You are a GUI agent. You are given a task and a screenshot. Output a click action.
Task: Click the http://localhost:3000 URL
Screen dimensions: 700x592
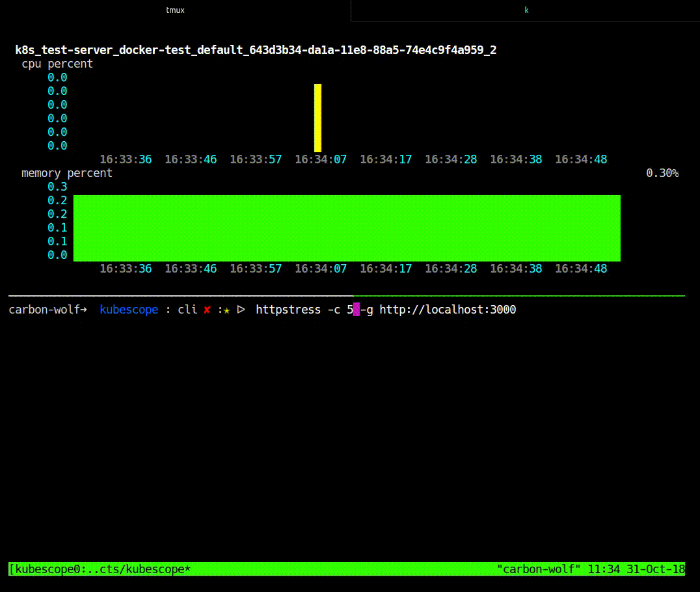[x=448, y=309]
